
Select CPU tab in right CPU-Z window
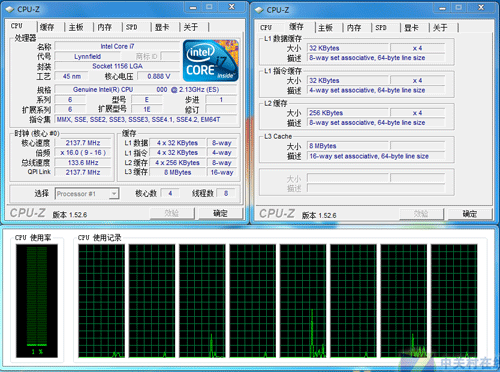pos(266,28)
